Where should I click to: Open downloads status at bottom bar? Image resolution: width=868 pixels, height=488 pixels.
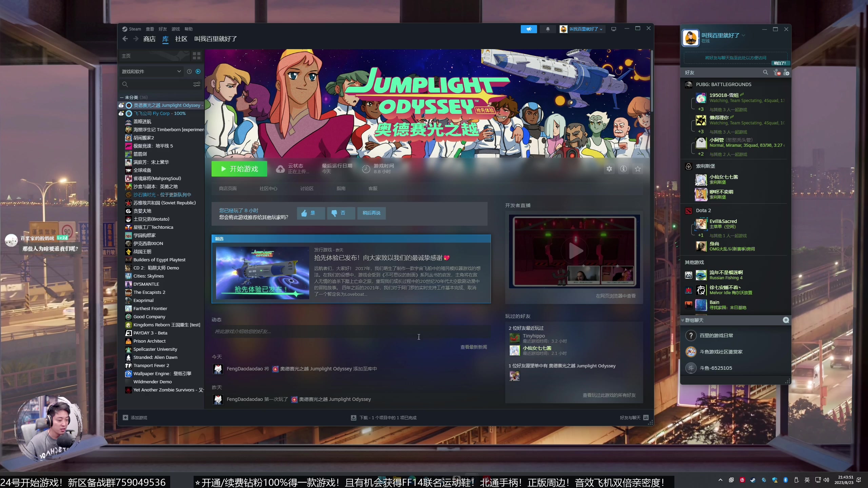point(383,418)
